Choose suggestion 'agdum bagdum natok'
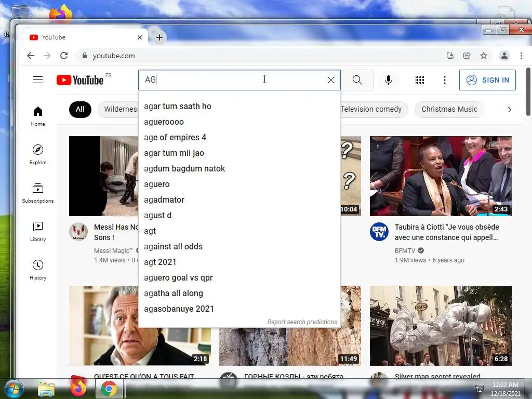The image size is (532, 399). pos(239,169)
